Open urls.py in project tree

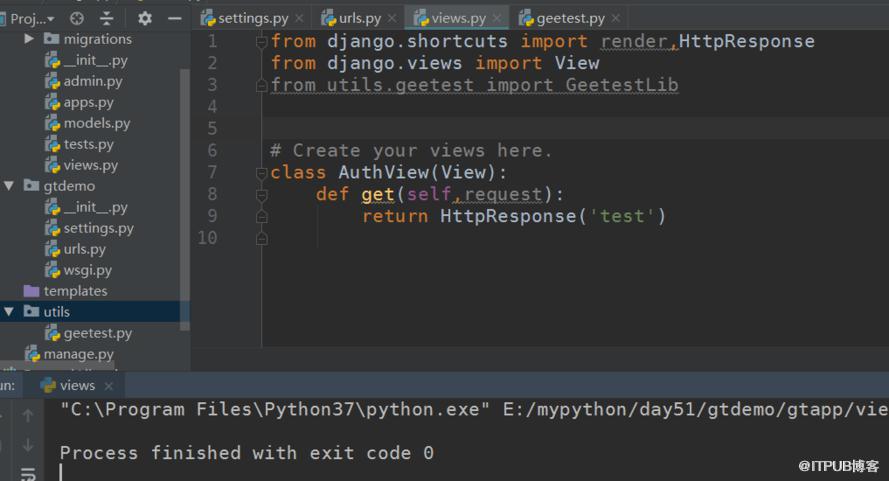pos(84,249)
